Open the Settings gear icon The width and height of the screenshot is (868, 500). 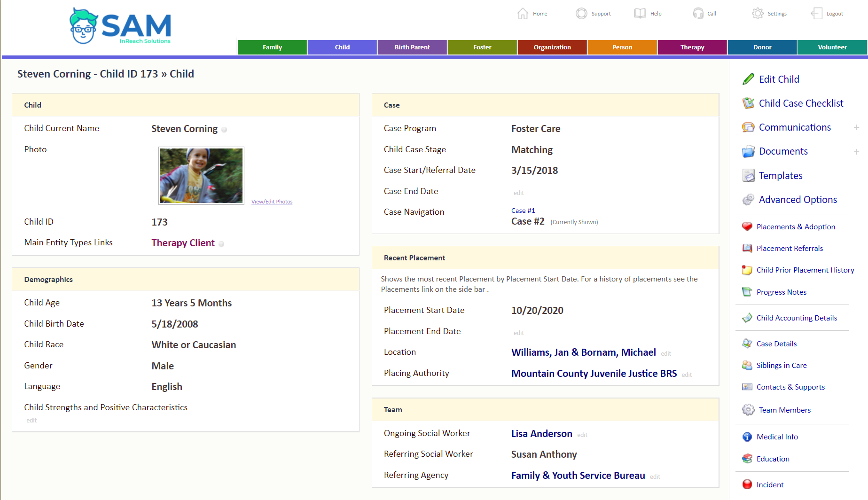(x=758, y=14)
